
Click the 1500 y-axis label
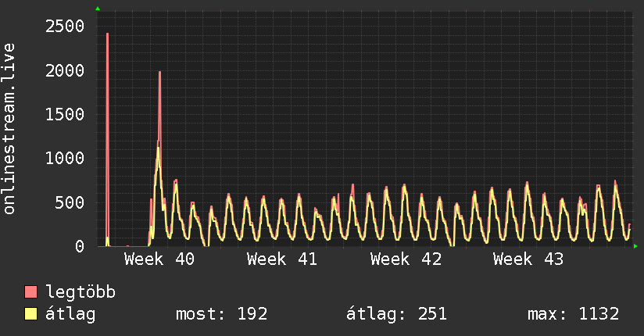[65, 115]
